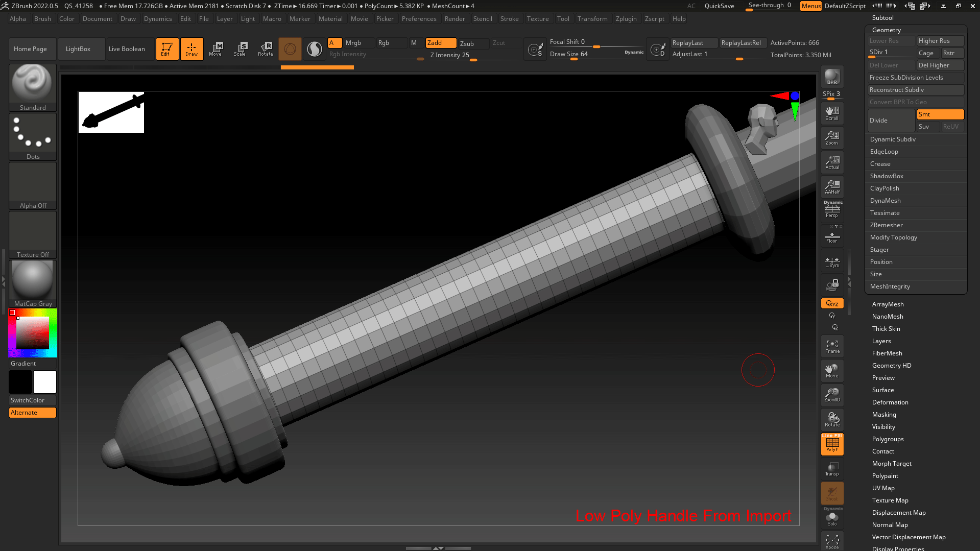Toggle PolyF polyframe display icon
This screenshot has height=551, width=980.
pos(832,444)
